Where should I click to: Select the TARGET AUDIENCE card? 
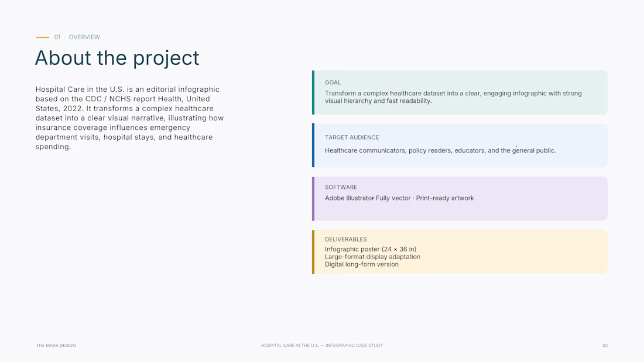460,145
